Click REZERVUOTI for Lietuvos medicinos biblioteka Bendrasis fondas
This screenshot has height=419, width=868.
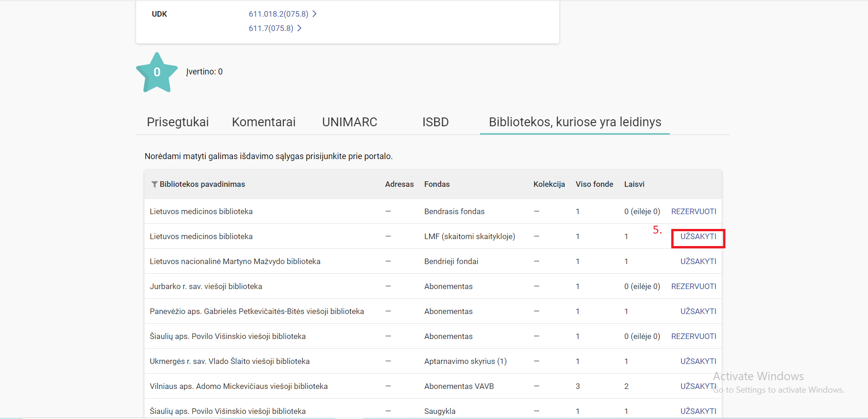(693, 211)
